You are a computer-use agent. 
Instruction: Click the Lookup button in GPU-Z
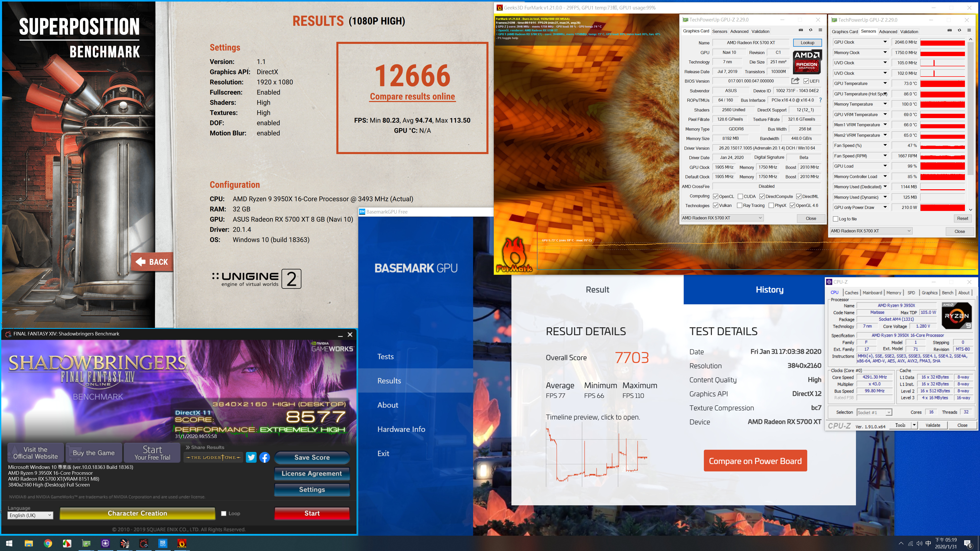click(x=807, y=43)
